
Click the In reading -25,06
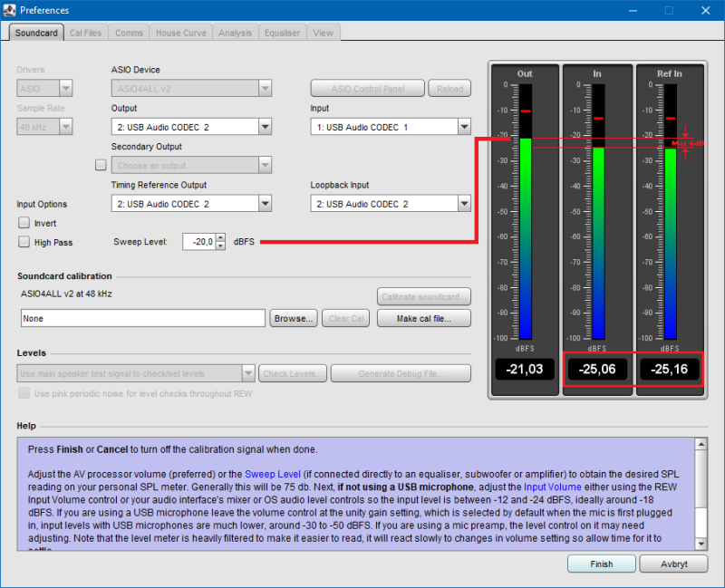[597, 369]
